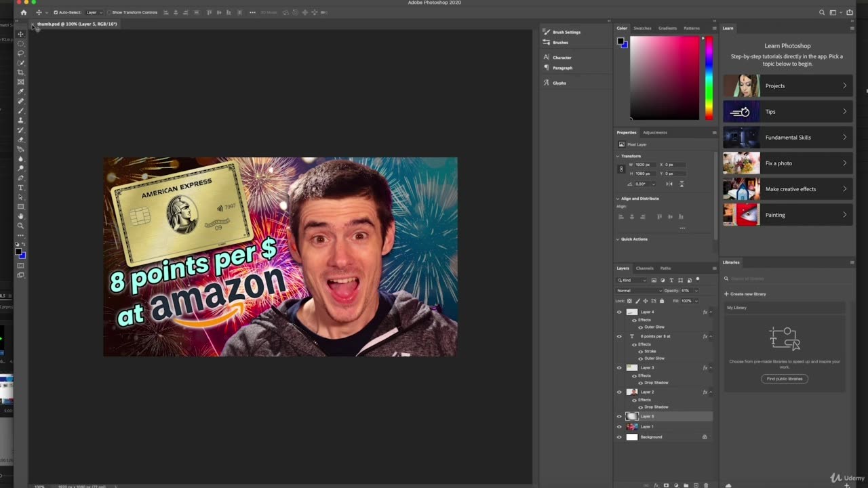Open the search magnifier at top right

822,12
